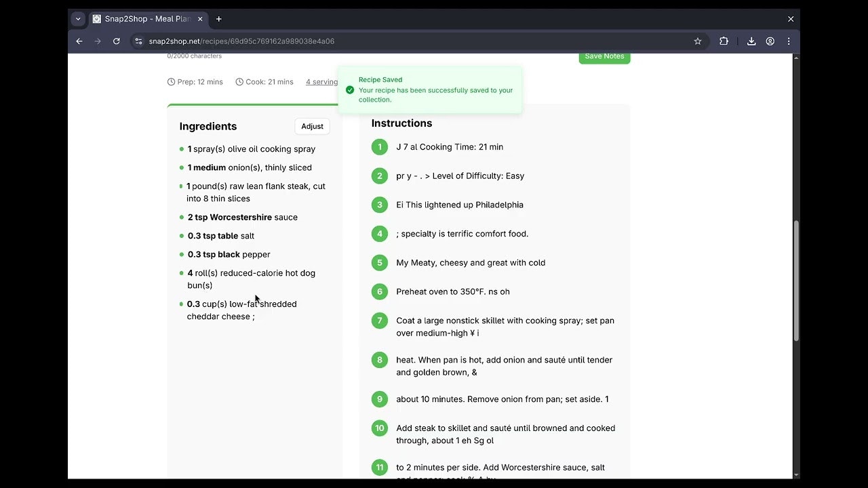Select step number 2 circle
The image size is (868, 488).
[380, 176]
